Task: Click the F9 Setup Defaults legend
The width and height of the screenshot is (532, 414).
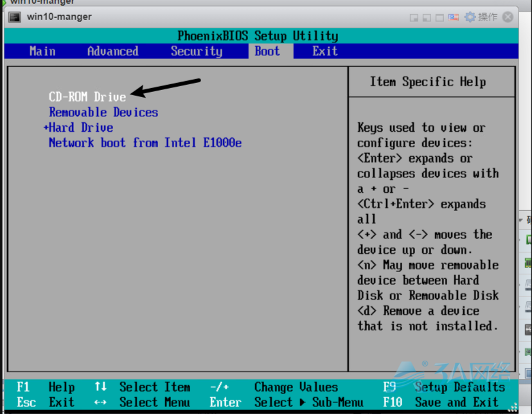Action: point(444,387)
